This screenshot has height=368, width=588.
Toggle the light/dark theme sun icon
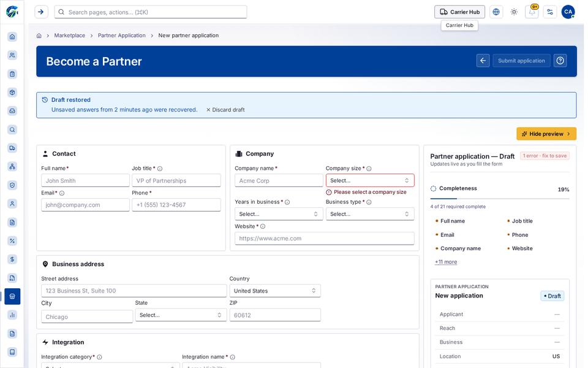[x=514, y=12]
